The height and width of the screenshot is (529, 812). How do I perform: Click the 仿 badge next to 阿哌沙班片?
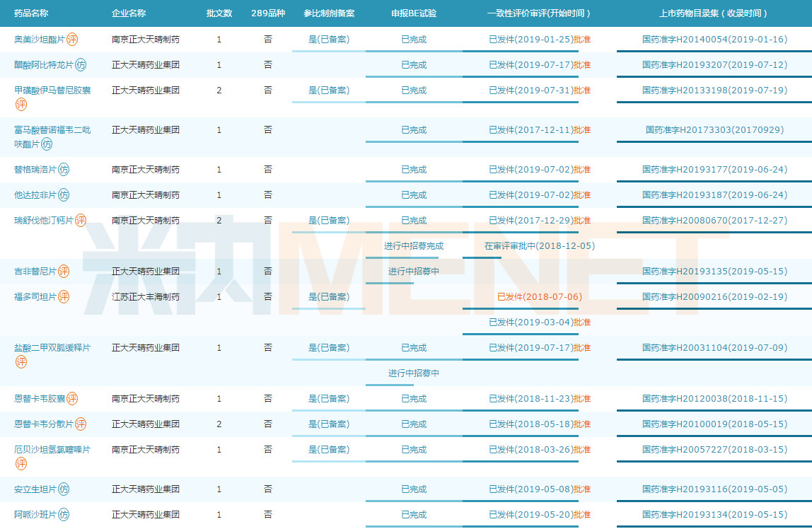(x=64, y=515)
